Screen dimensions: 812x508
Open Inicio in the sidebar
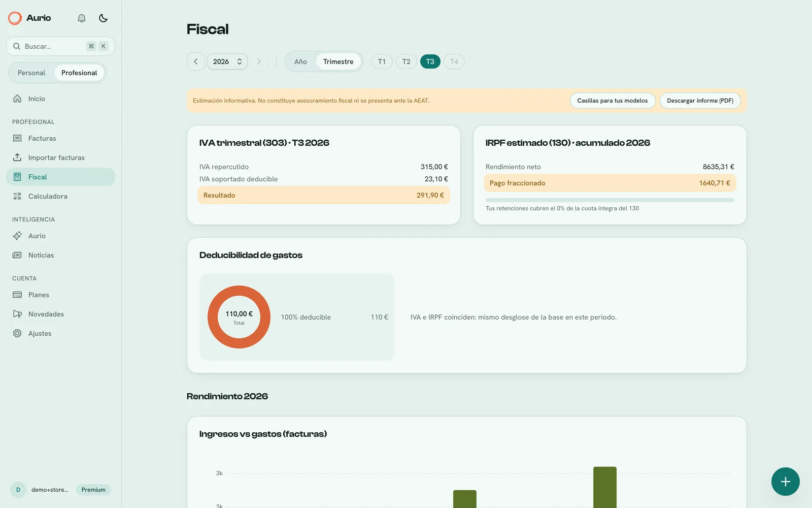tap(60, 99)
